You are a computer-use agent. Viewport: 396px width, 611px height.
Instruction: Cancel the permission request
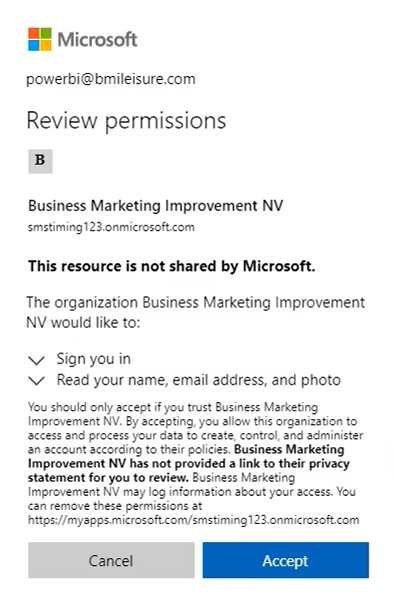pyautogui.click(x=111, y=560)
